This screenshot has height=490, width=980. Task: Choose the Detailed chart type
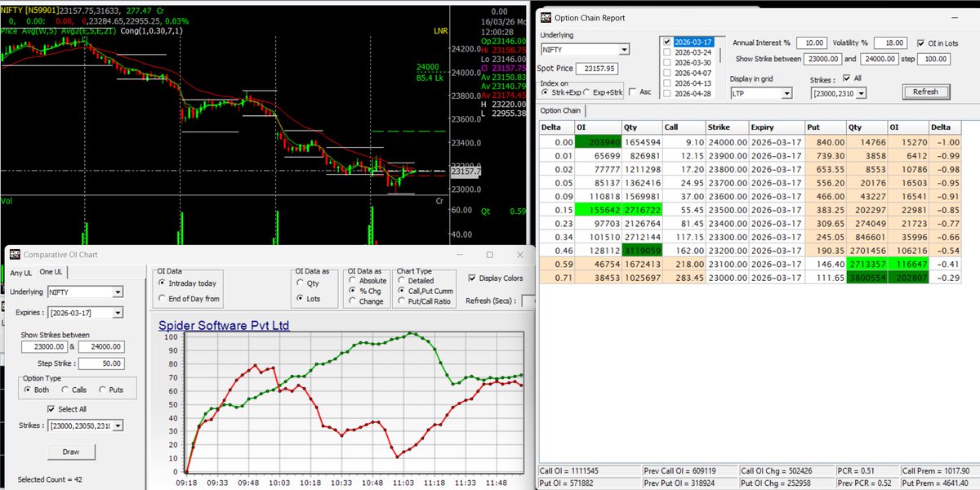tap(401, 280)
